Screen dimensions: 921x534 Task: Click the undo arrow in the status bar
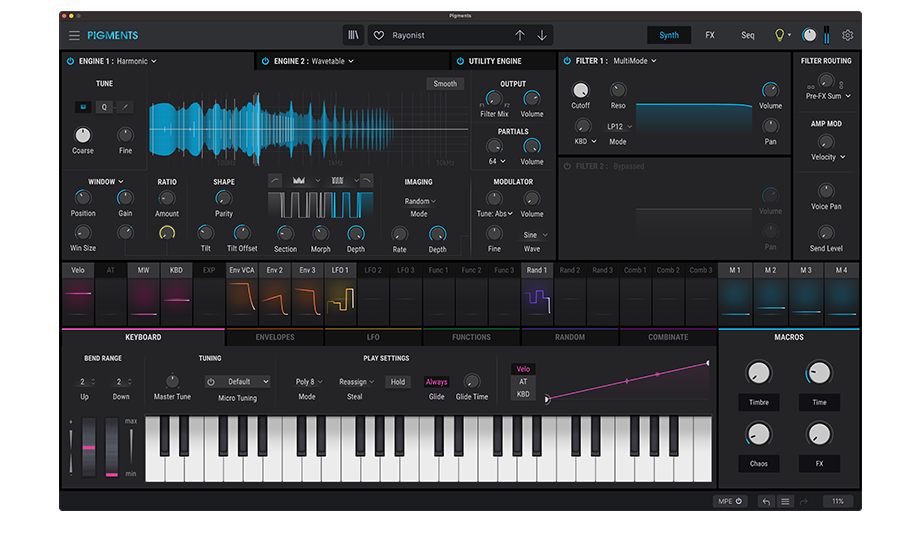(766, 501)
